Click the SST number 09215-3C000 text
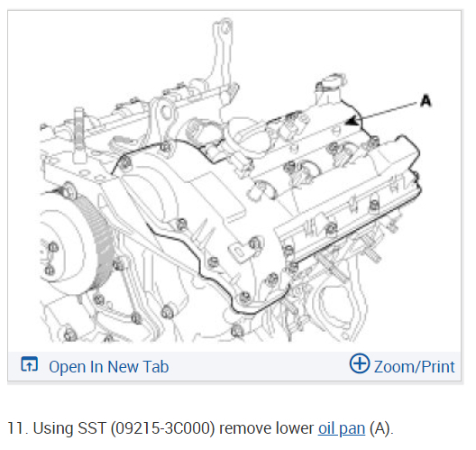Viewport: 476px width, 450px height. pyautogui.click(x=162, y=428)
